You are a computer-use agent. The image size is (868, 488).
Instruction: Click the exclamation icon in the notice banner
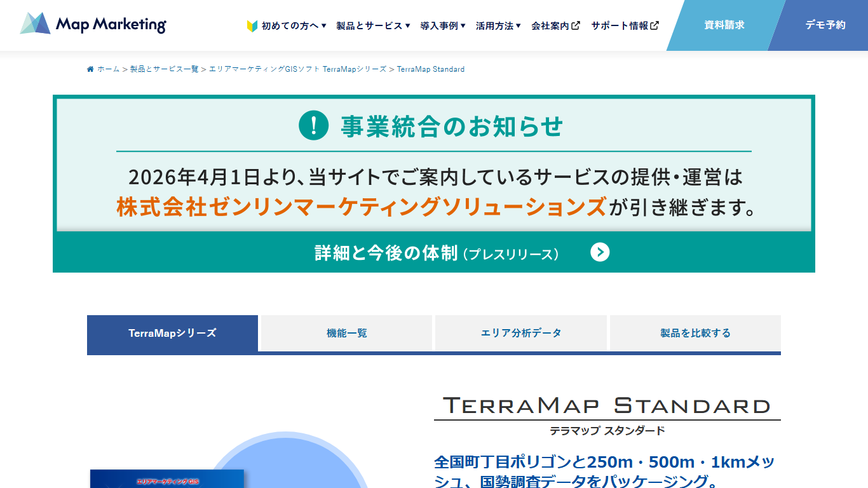[x=314, y=125]
